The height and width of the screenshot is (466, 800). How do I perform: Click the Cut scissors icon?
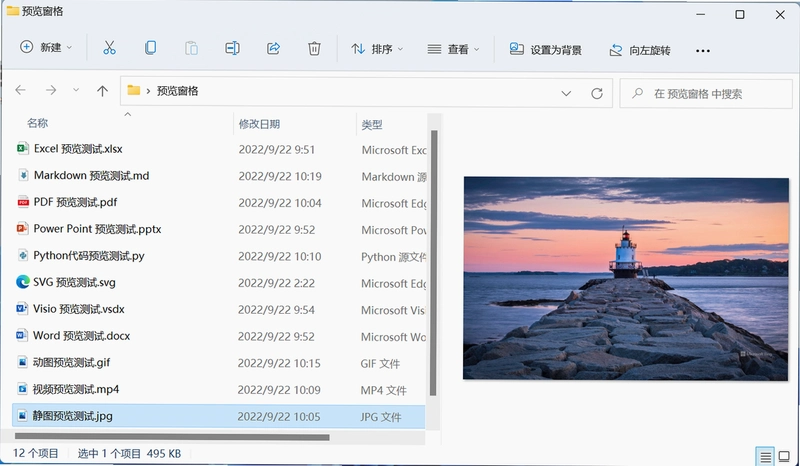(109, 48)
